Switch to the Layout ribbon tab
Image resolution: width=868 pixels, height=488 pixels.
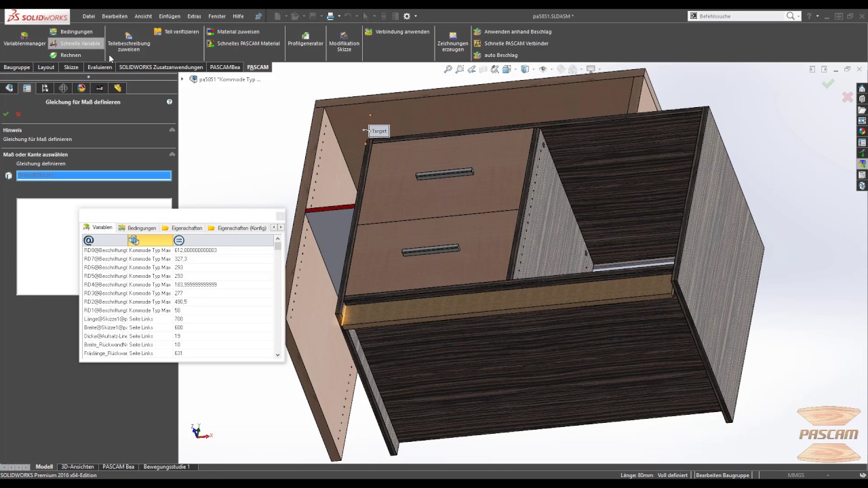tap(46, 67)
